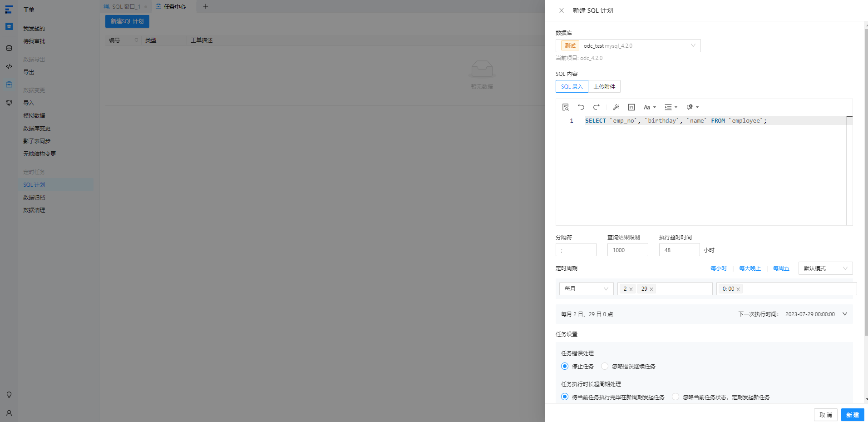Switch to 上传附件 tab
The width and height of the screenshot is (868, 422).
(605, 86)
